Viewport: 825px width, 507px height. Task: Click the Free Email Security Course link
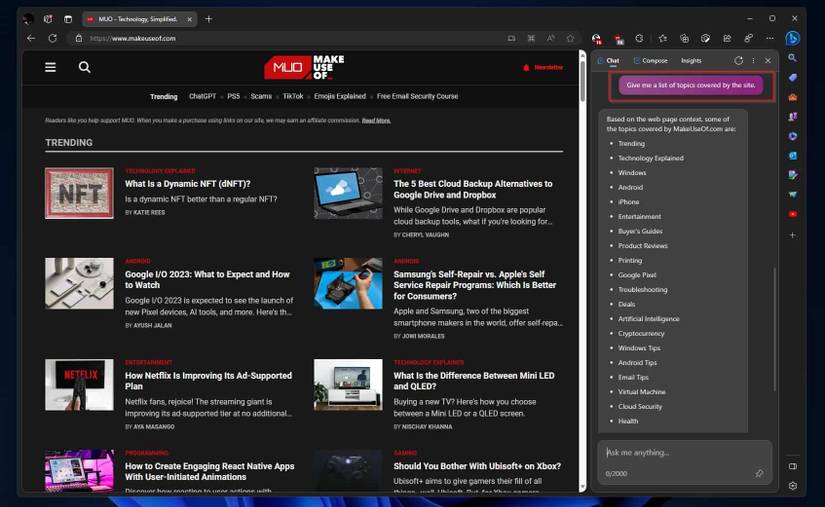point(417,96)
